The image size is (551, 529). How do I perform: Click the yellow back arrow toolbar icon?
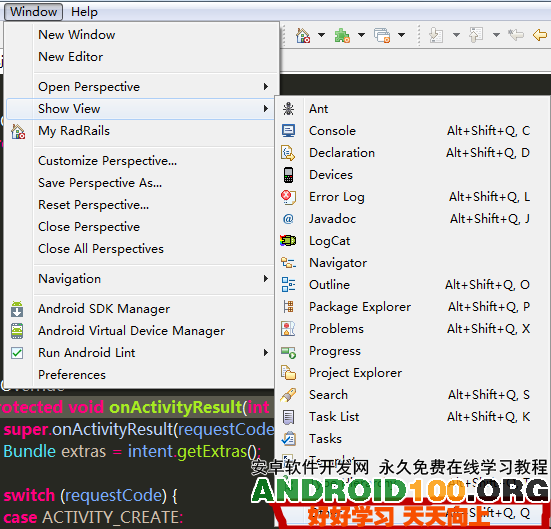coord(540,35)
